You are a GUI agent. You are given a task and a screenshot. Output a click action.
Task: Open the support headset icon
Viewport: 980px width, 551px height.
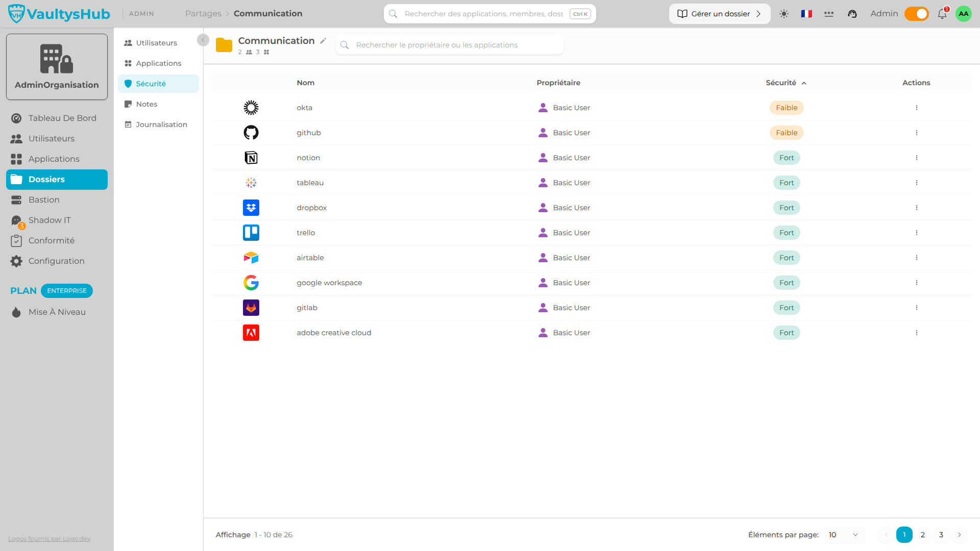852,14
